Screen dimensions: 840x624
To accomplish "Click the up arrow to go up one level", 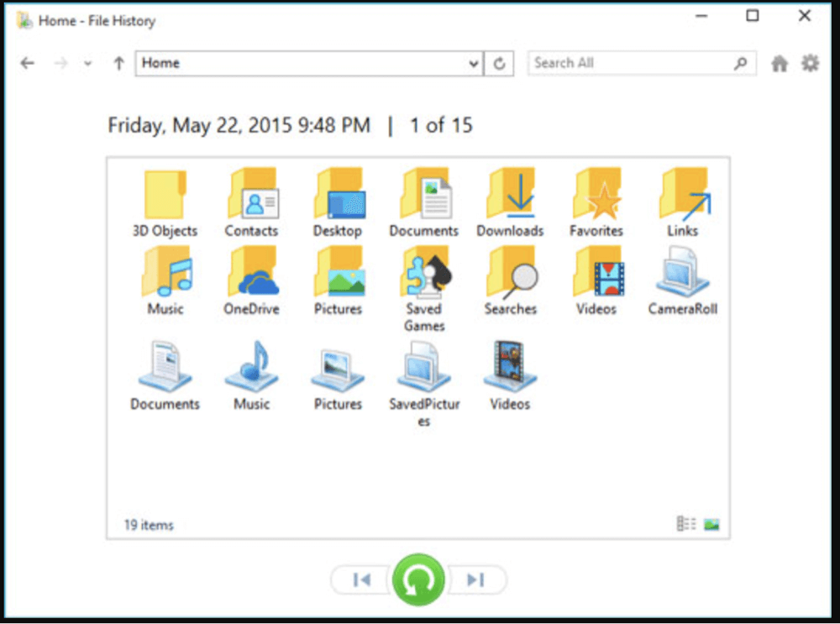I will click(118, 62).
